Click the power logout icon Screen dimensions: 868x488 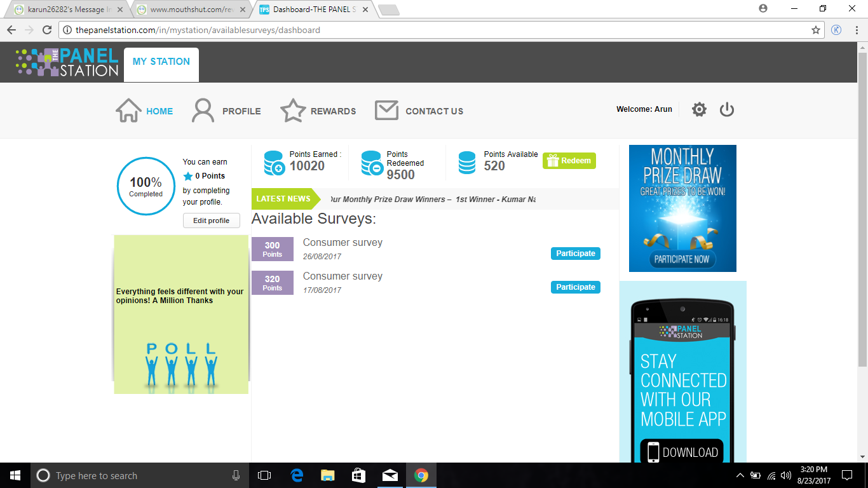click(727, 110)
